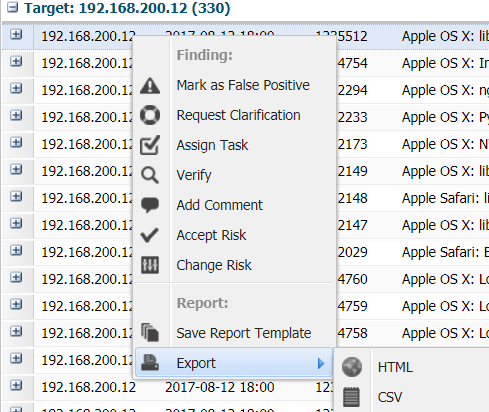Choose Mark as False Positive
Viewport: 489px width, 412px height.
pos(243,85)
